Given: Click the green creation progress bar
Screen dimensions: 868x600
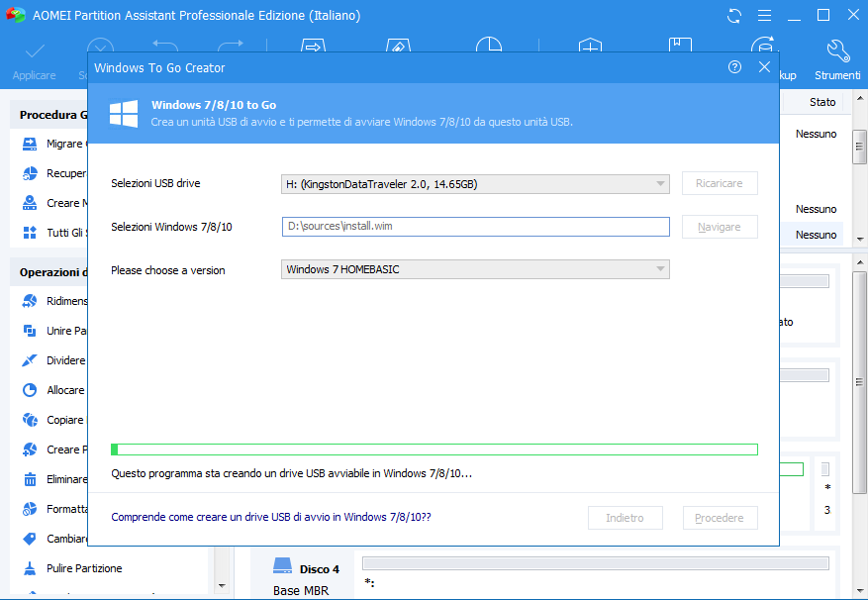Looking at the screenshot, I should [434, 450].
